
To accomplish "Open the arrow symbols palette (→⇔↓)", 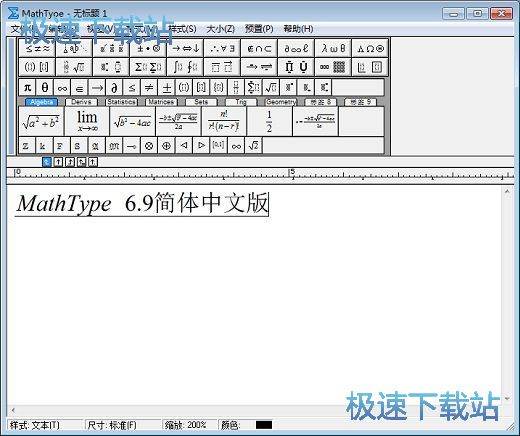I will (185, 48).
